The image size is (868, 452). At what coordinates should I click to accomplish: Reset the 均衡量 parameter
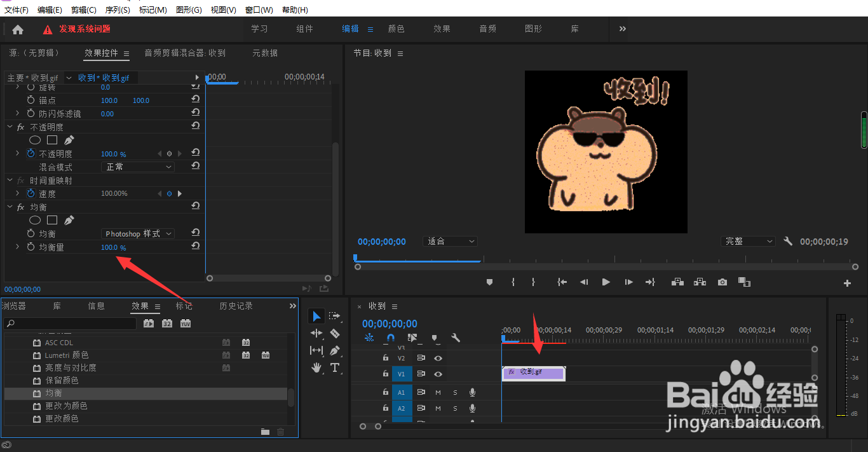(196, 246)
